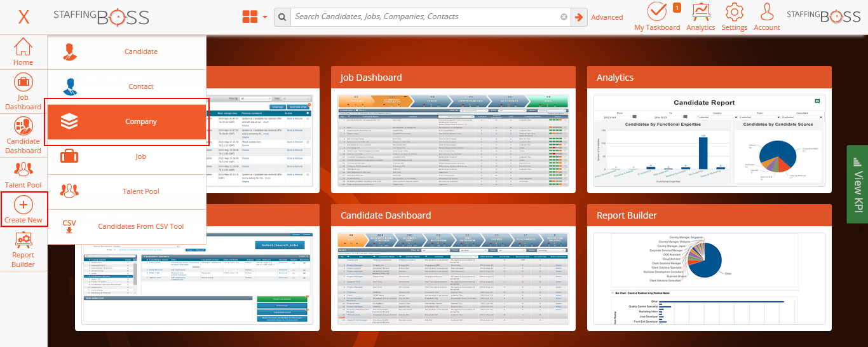Select Job in the create menu
Image resolution: width=868 pixels, height=347 pixels.
[127, 156]
